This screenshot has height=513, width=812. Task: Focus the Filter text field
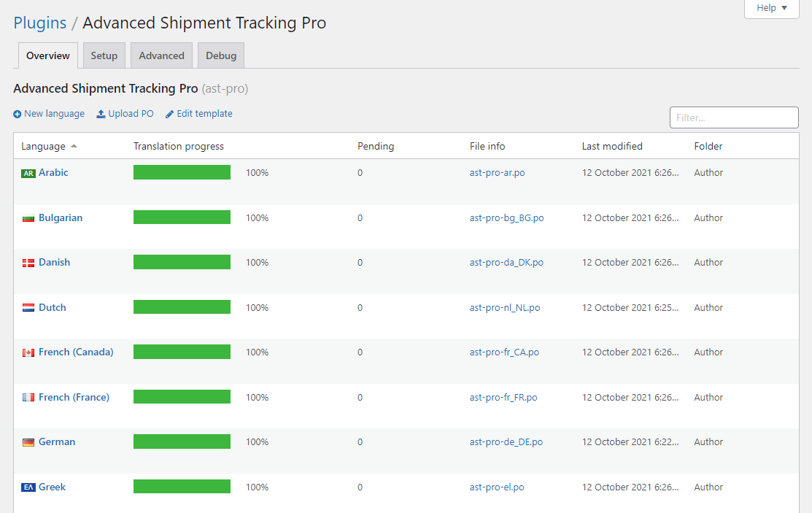(x=734, y=117)
